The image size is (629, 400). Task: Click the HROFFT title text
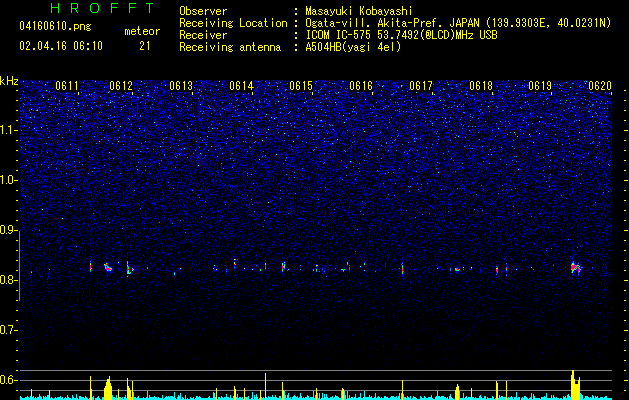(103, 8)
